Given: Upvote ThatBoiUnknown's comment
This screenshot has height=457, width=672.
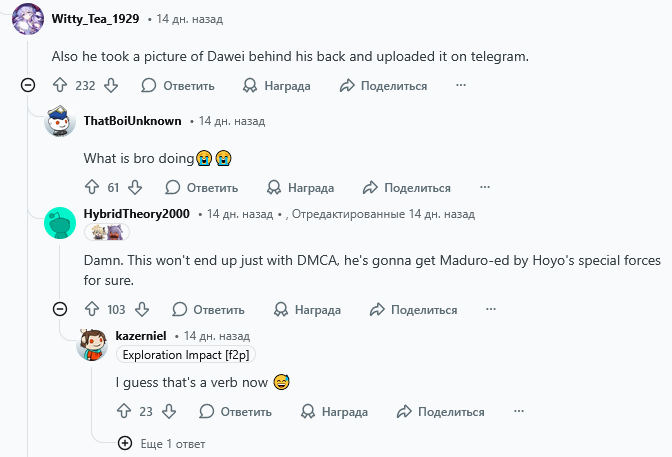Looking at the screenshot, I should pyautogui.click(x=92, y=187).
